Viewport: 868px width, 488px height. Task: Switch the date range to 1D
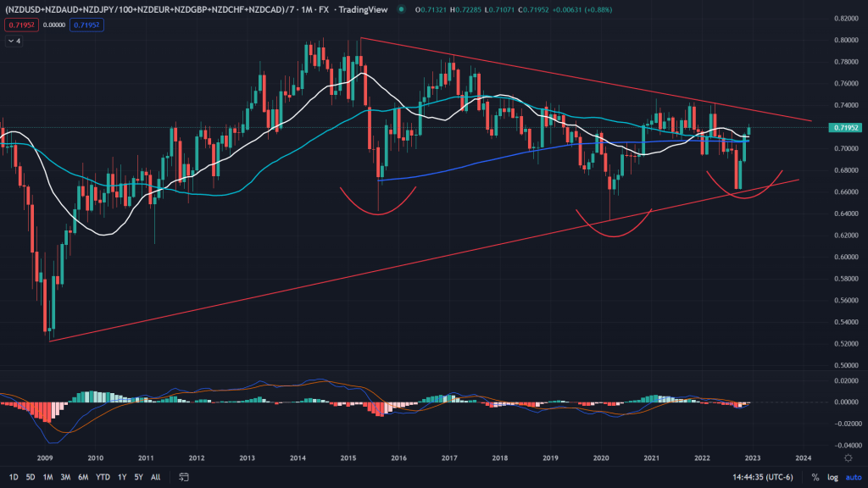point(13,477)
